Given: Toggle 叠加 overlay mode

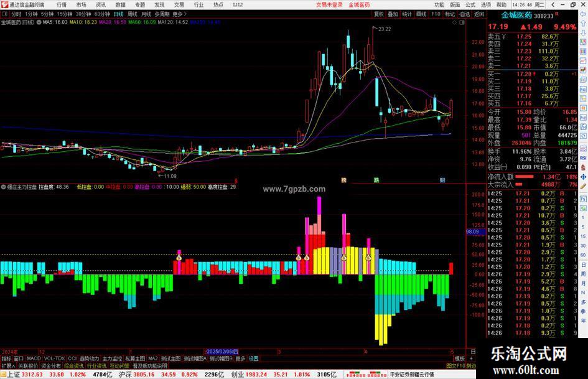Looking at the screenshot, I should [393, 14].
